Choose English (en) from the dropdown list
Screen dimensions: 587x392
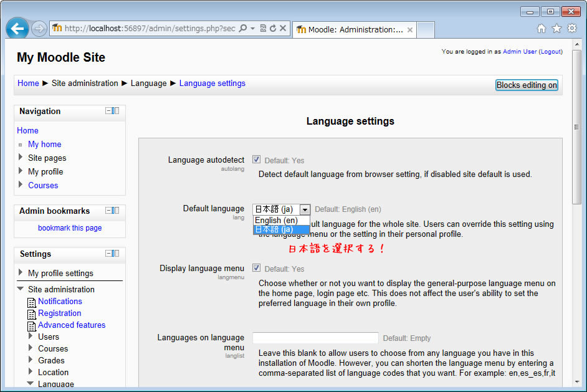point(280,220)
